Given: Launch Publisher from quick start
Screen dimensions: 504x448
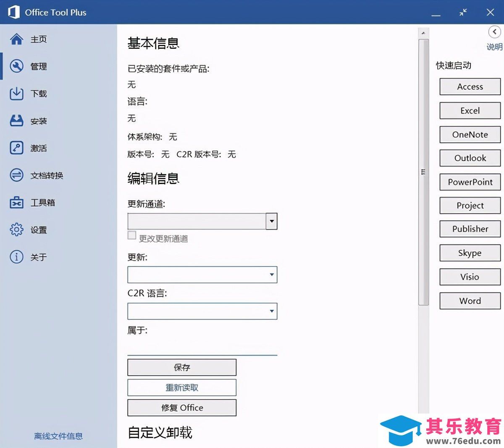Looking at the screenshot, I should [470, 229].
